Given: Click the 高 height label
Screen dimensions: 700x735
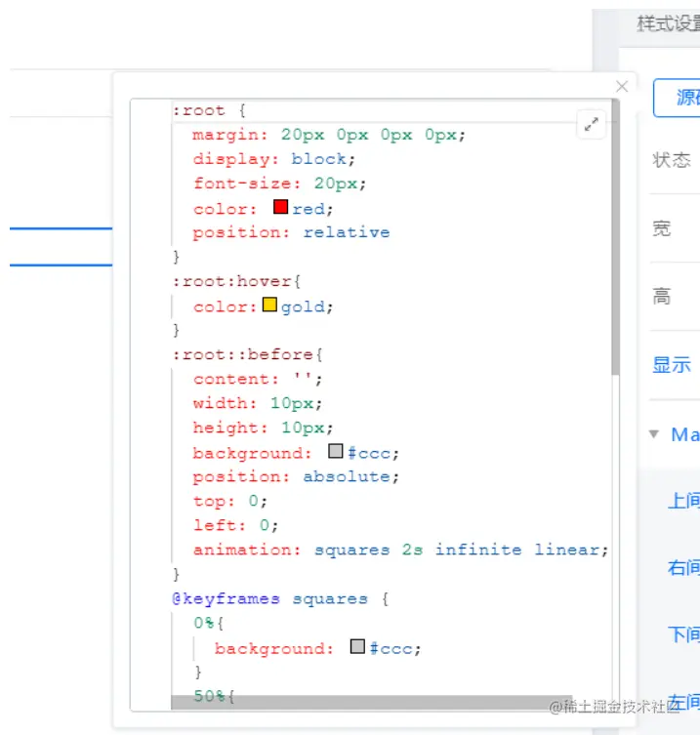Looking at the screenshot, I should (x=662, y=297).
